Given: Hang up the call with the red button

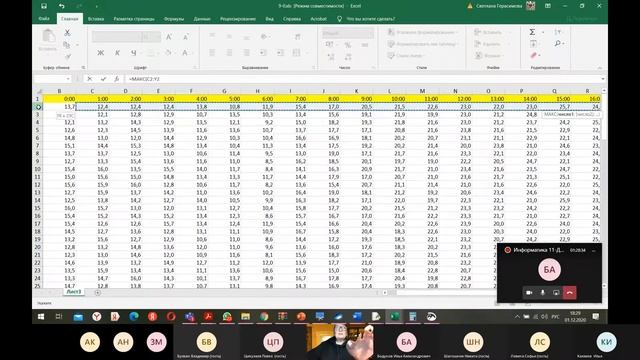Looking at the screenshot, I should coord(569,293).
